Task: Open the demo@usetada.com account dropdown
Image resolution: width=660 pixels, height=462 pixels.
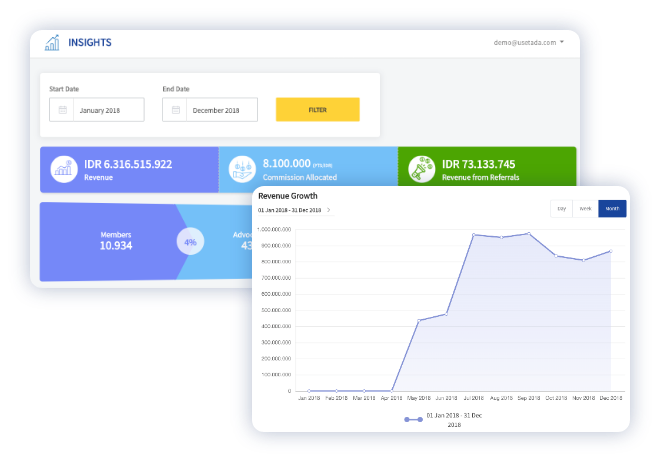Action: [x=529, y=43]
